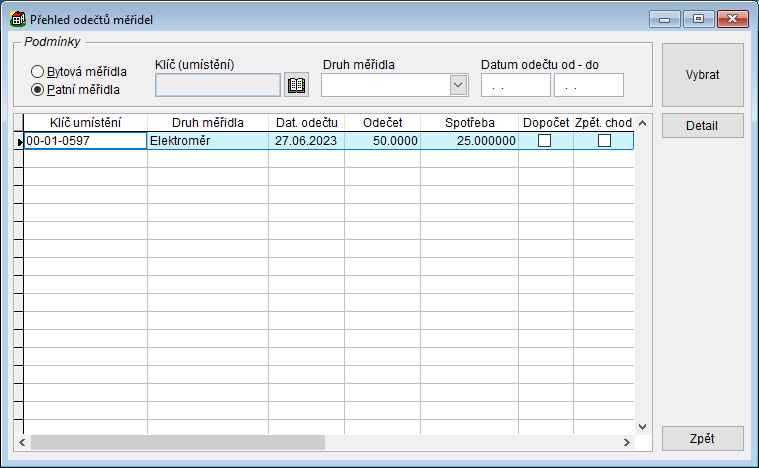Toggle the Dopočet checkbox in first row
The width and height of the screenshot is (759, 468).
coord(545,141)
